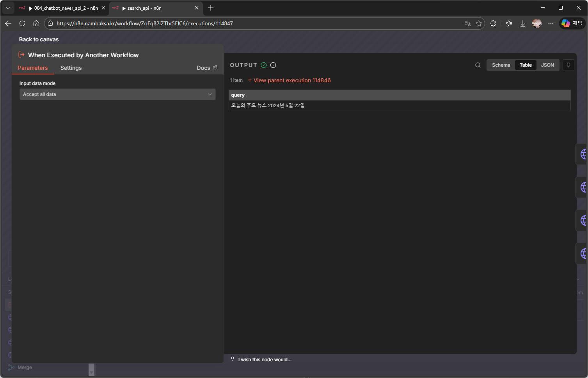Viewport: 588px width, 378px height.
Task: Click View parent execution 114846 link
Action: 292,80
